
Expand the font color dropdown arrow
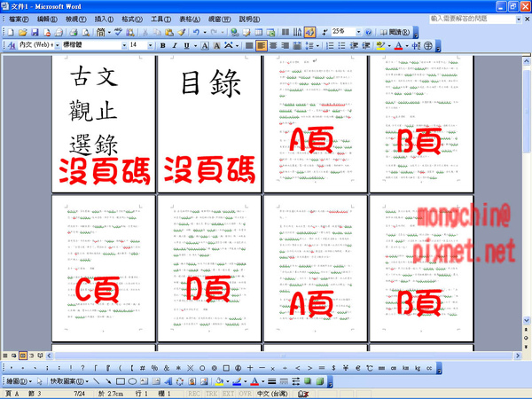[x=407, y=45]
